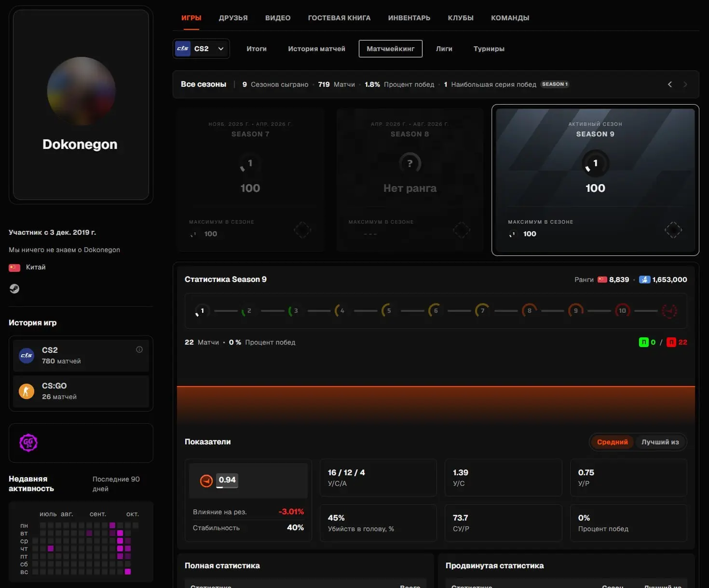Open the ВИДЕО tab

(x=278, y=18)
